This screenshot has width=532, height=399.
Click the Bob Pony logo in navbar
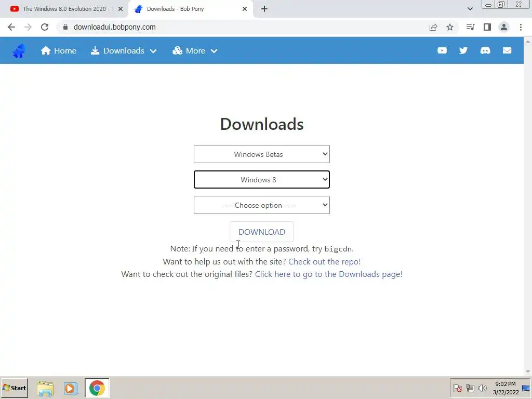tap(19, 51)
